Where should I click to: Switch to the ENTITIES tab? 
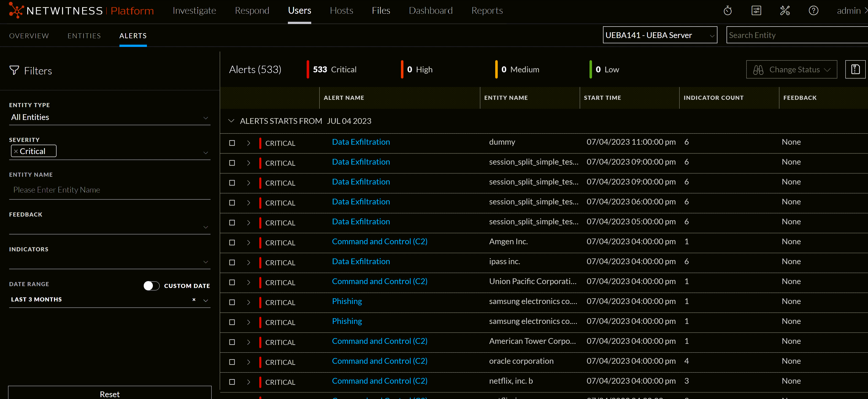click(x=84, y=35)
